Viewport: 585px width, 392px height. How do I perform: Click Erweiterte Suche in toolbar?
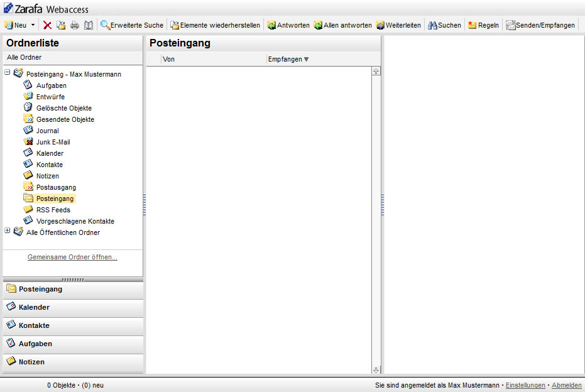pos(132,25)
